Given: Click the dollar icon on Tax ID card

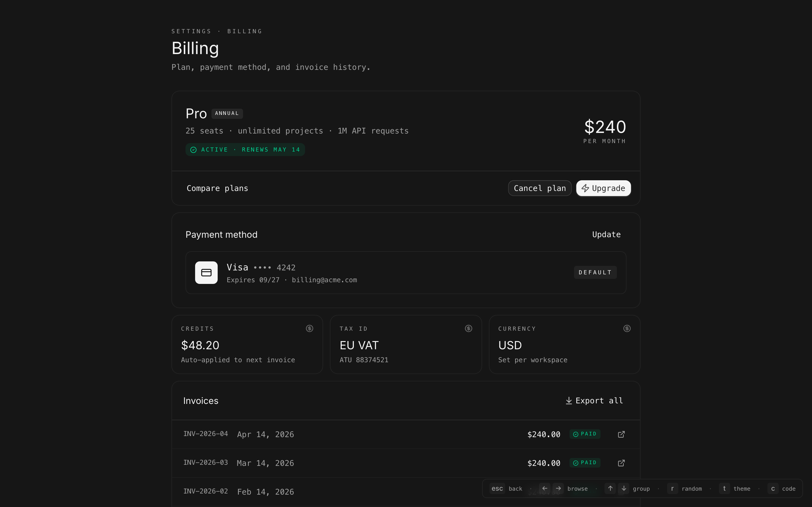Looking at the screenshot, I should pyautogui.click(x=468, y=329).
